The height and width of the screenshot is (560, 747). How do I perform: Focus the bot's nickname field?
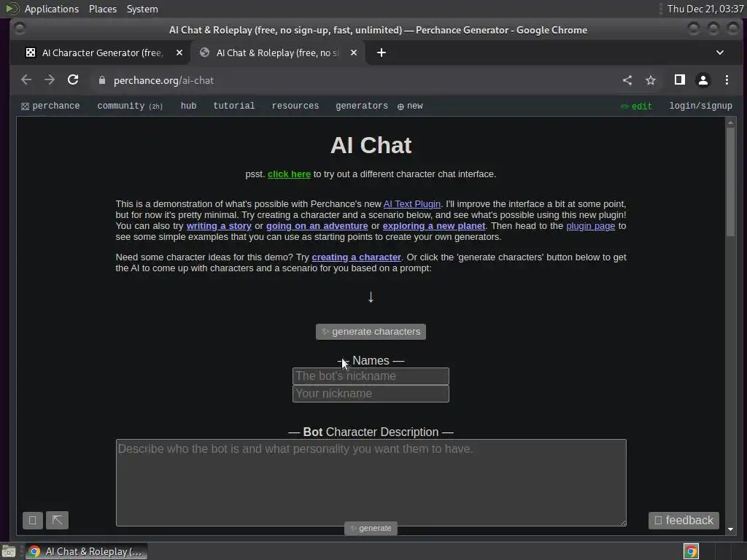tap(371, 376)
